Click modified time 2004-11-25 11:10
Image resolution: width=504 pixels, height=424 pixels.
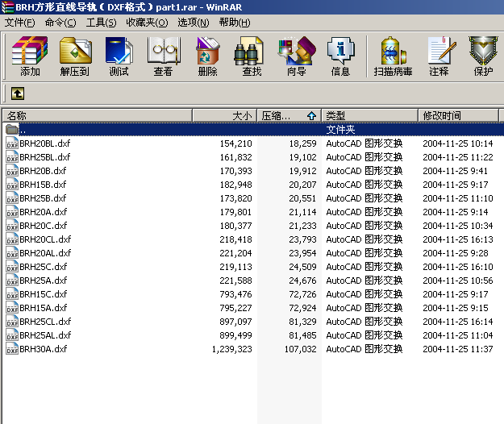coord(458,198)
